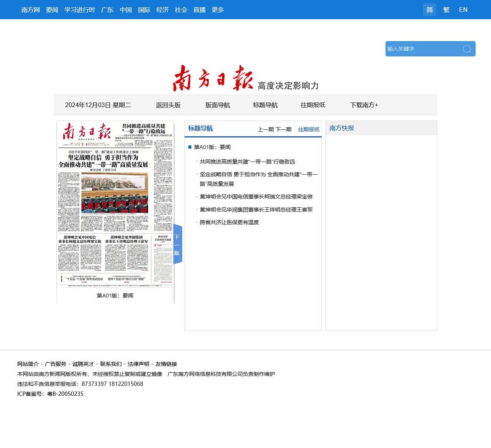Open the A01 newspaper page thumbnail
The width and height of the screenshot is (491, 448).
tap(115, 204)
